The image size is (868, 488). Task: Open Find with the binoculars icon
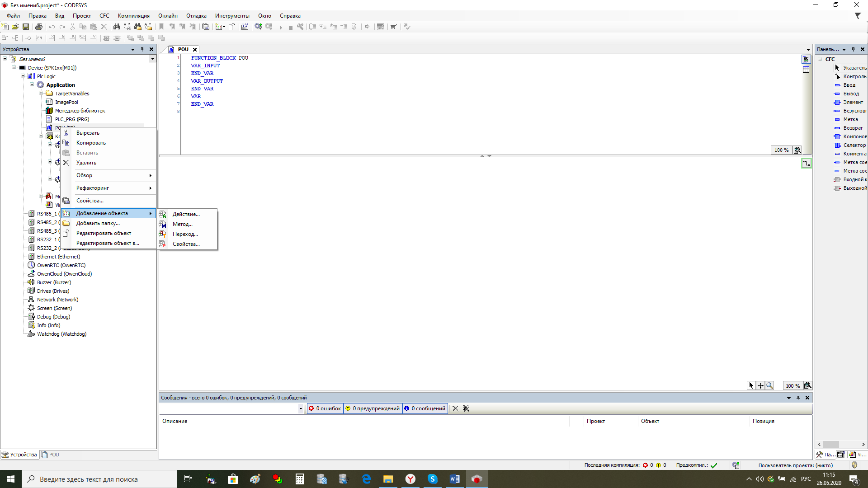click(x=117, y=27)
